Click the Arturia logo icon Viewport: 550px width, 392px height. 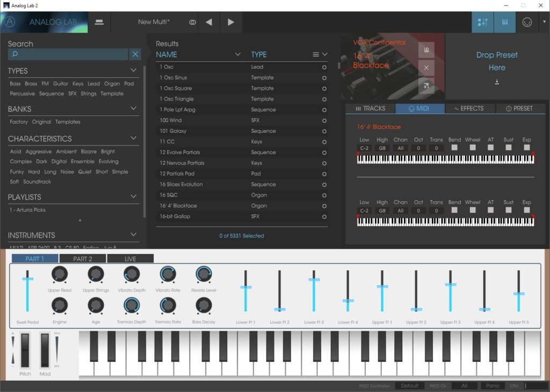click(10, 21)
